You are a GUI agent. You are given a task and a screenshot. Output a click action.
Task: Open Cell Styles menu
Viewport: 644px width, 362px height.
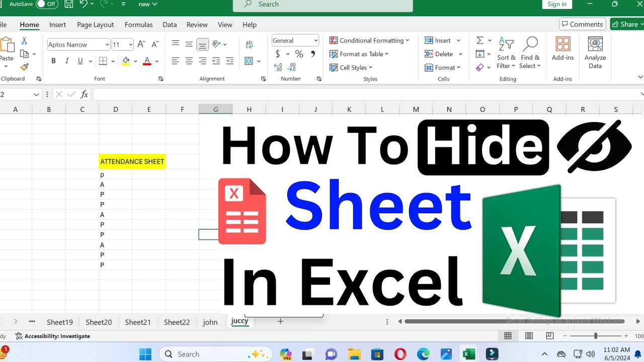pos(351,67)
